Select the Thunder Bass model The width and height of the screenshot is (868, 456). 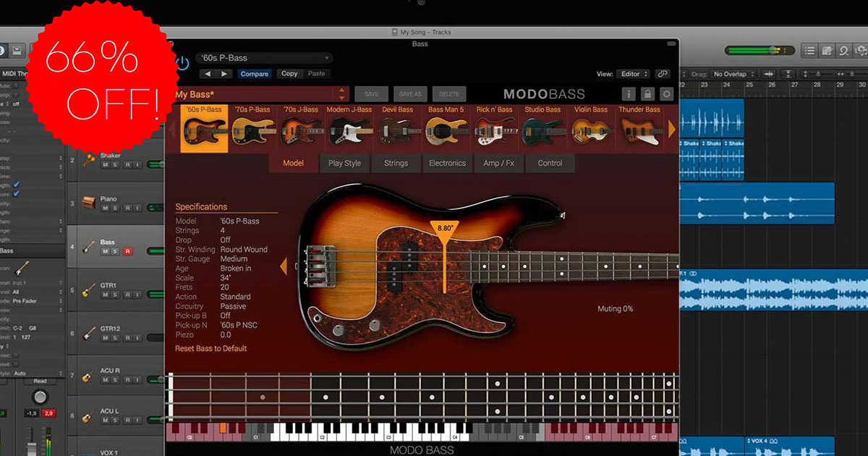[x=640, y=129]
